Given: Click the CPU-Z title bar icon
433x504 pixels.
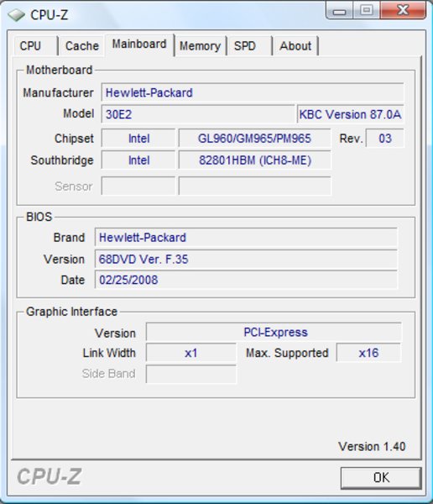Looking at the screenshot, I should [16, 15].
